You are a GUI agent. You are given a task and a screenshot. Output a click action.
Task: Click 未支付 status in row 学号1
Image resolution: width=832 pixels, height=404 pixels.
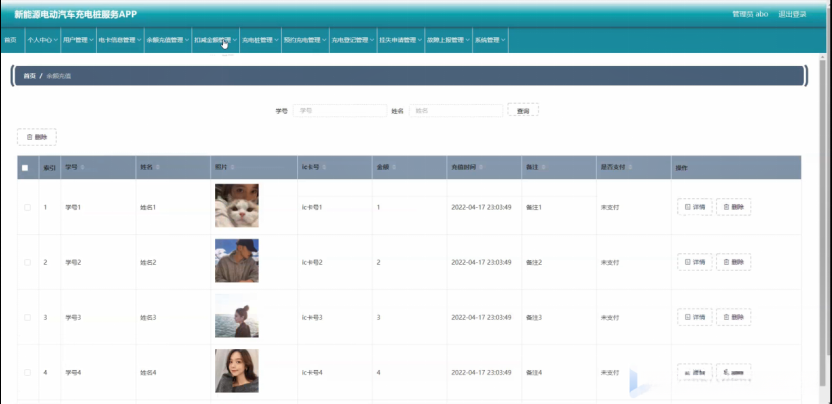click(x=610, y=207)
